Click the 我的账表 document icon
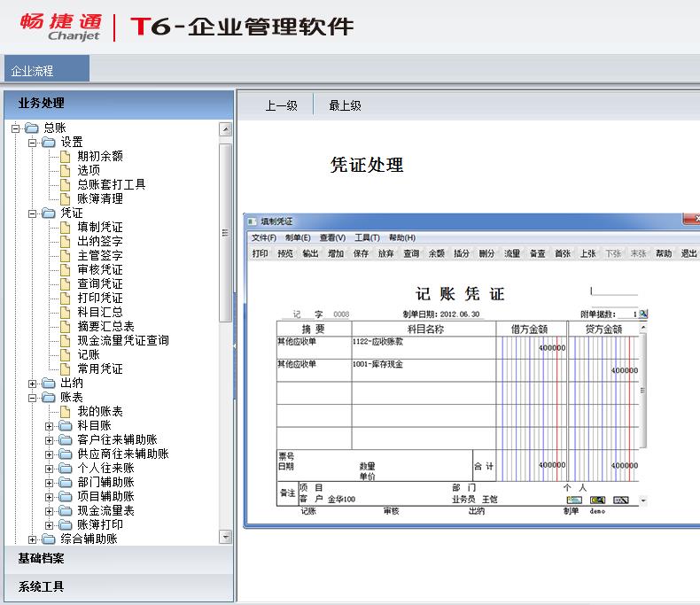 (65, 411)
